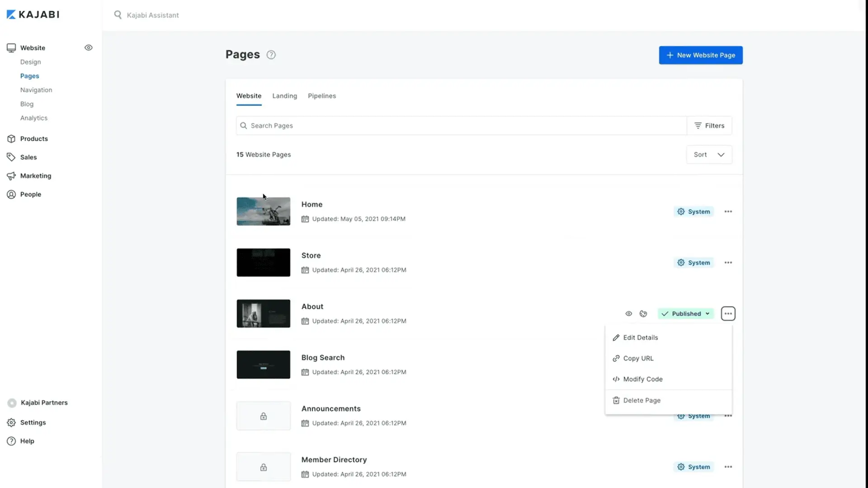Click the help question mark beside Pages
This screenshot has width=868, height=488.
pyautogui.click(x=271, y=55)
